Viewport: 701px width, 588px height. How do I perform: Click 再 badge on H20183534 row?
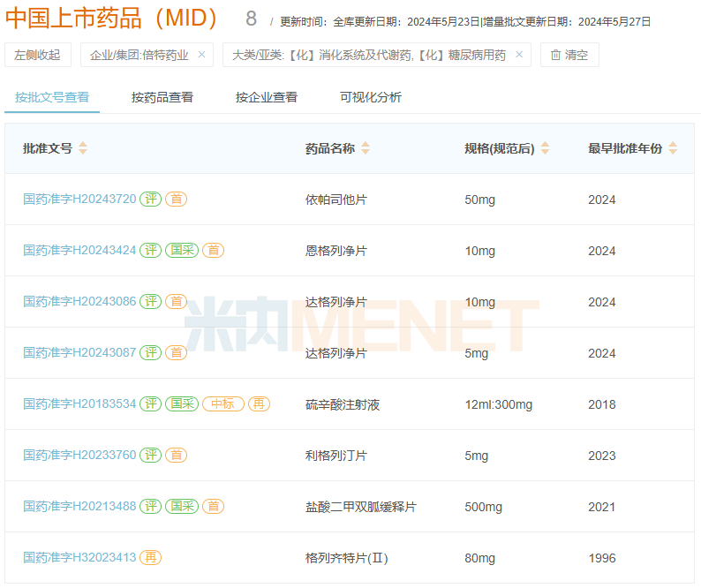(x=260, y=403)
